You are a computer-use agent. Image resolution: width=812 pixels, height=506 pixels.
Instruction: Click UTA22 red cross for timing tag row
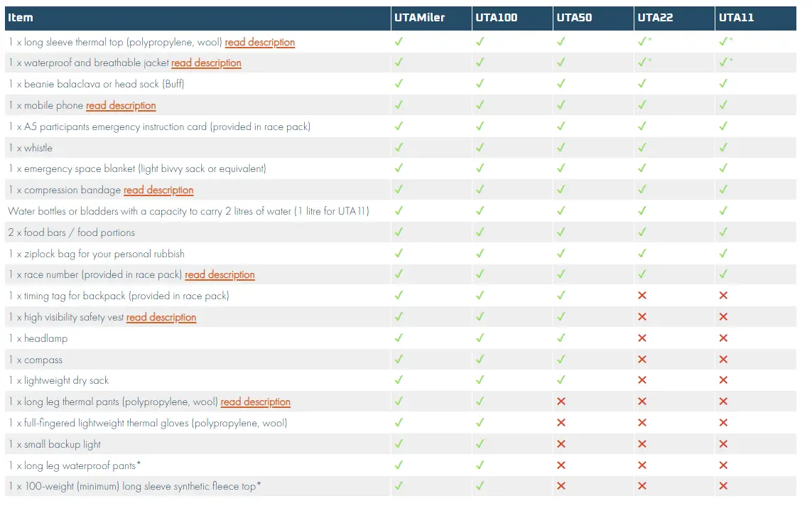(x=642, y=295)
